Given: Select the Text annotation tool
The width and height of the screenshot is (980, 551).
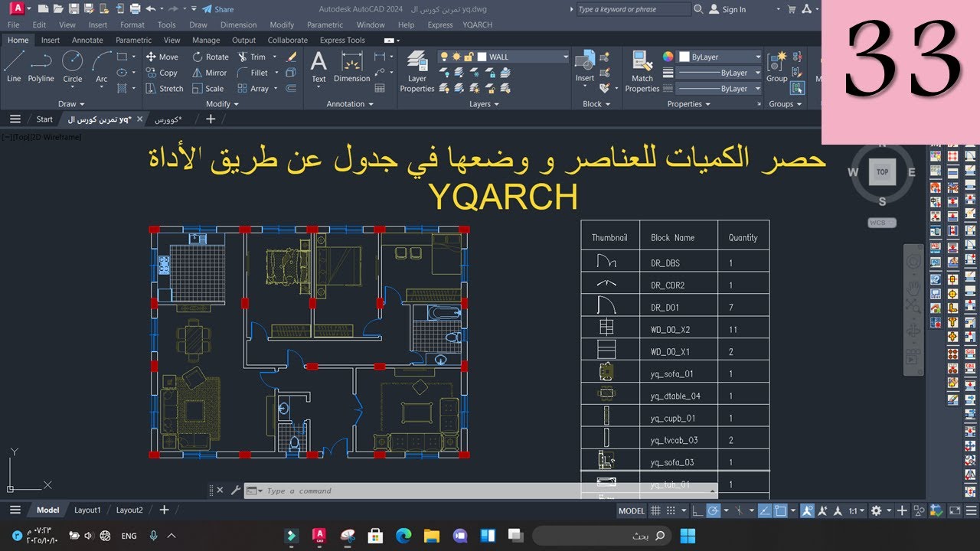Looking at the screenshot, I should pyautogui.click(x=318, y=66).
